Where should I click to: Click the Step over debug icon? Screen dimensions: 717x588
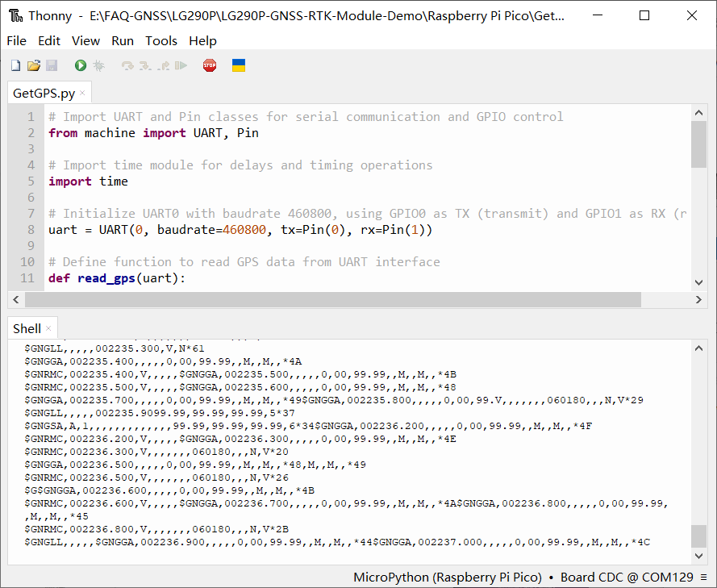[127, 65]
